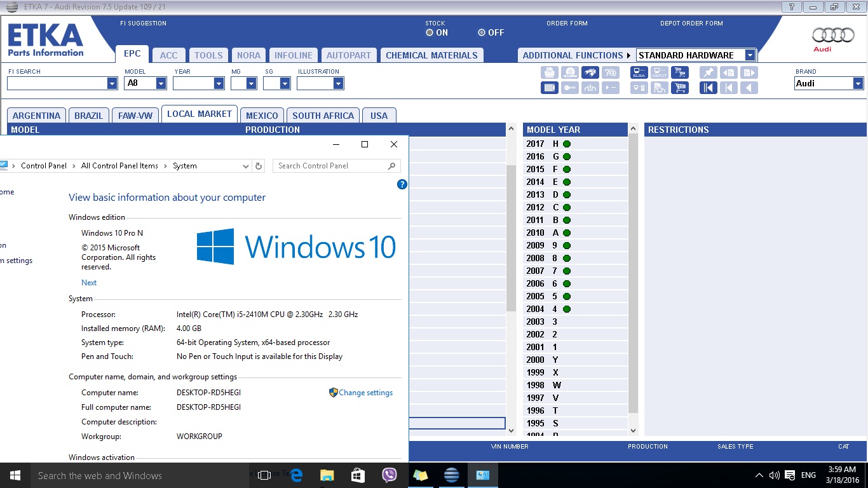Click Task View button on taskbar
The height and width of the screenshot is (488, 868).
click(265, 475)
